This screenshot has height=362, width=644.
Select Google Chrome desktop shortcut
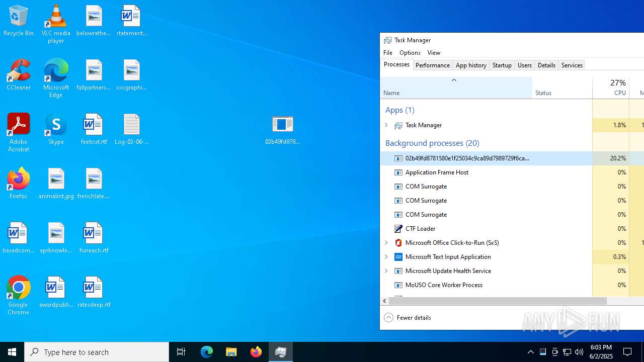tap(19, 296)
